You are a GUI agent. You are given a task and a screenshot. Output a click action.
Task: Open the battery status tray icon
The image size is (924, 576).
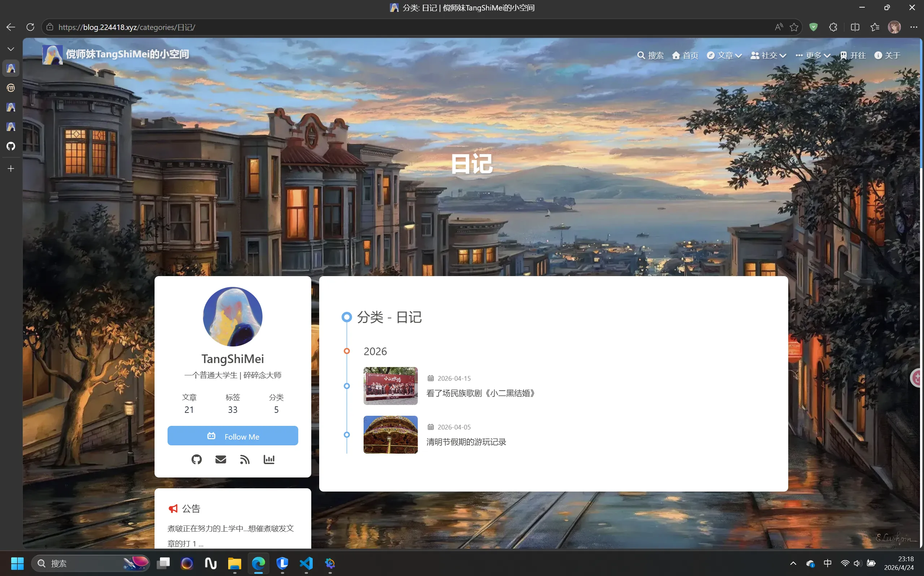click(x=871, y=563)
